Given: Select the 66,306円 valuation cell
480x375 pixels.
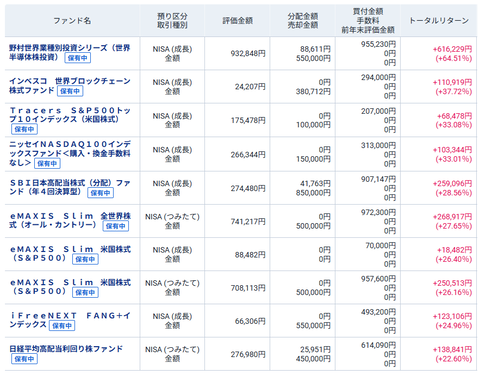Looking at the screenshot, I should (250, 321).
